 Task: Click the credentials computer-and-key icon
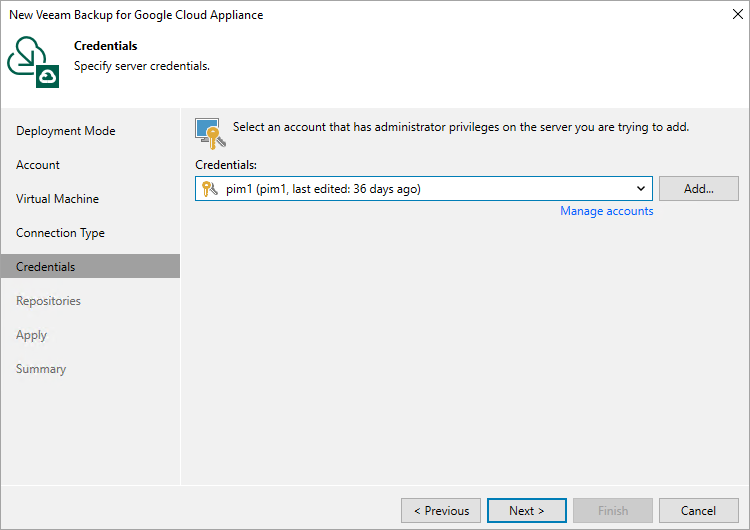point(210,133)
